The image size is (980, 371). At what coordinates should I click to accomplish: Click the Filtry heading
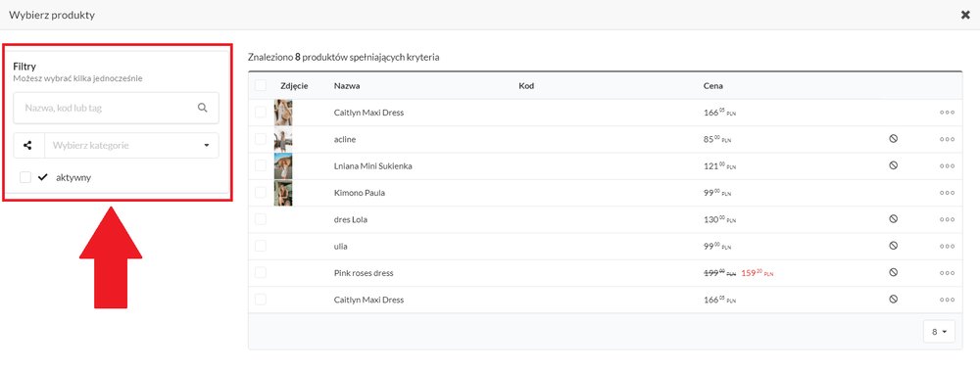coord(24,67)
